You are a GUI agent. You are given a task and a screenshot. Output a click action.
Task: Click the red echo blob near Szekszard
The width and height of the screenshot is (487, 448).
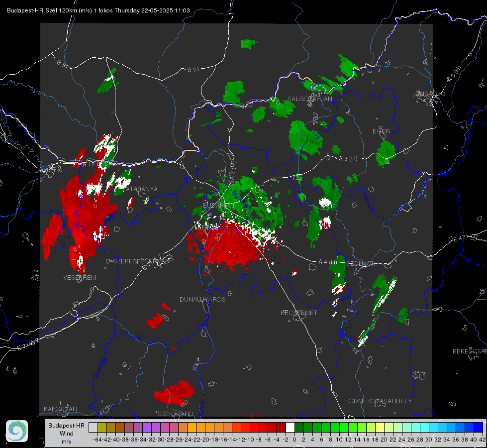click(x=174, y=392)
